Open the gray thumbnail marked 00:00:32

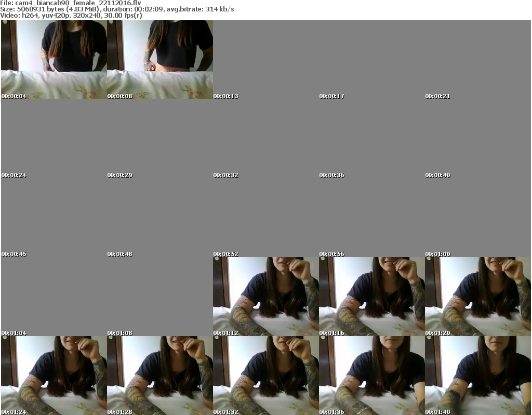tap(265, 139)
